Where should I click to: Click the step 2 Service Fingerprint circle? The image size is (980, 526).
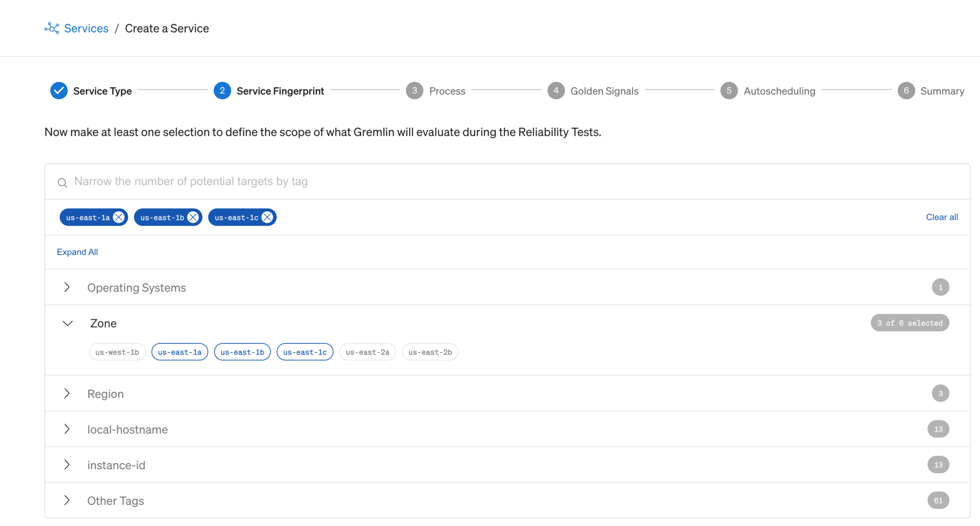pyautogui.click(x=222, y=90)
